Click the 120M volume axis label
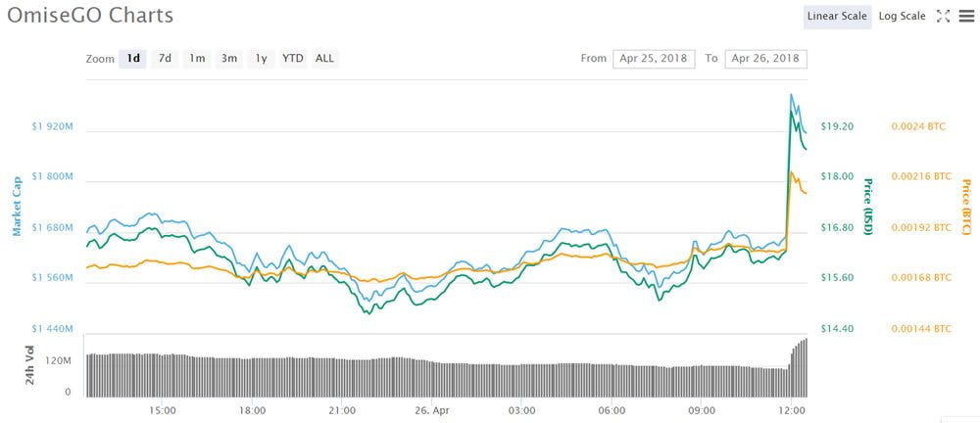The width and height of the screenshot is (980, 423). 60,361
